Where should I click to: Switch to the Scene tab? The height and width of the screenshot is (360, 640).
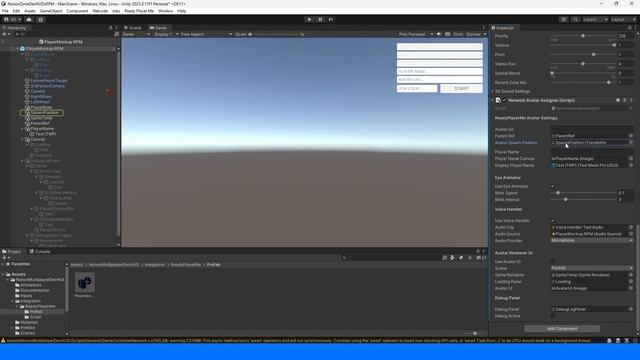click(x=133, y=28)
